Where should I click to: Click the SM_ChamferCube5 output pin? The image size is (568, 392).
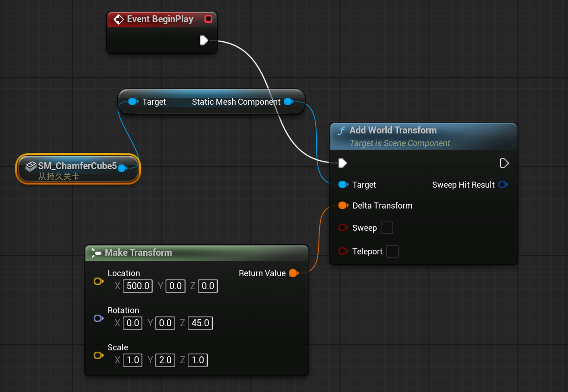pos(122,168)
